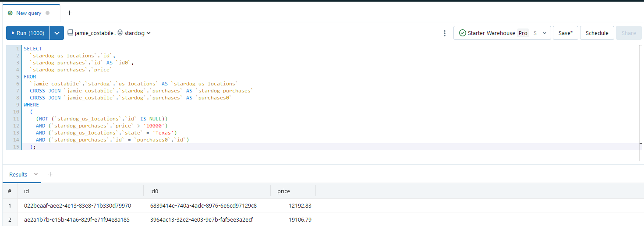Place cursor at end of line 15
The image size is (644, 226).
36,147
